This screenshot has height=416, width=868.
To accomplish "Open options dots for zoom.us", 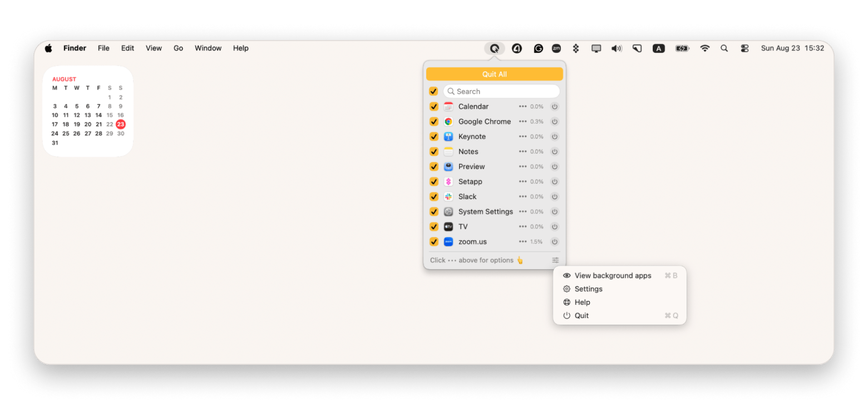I will [x=522, y=242].
